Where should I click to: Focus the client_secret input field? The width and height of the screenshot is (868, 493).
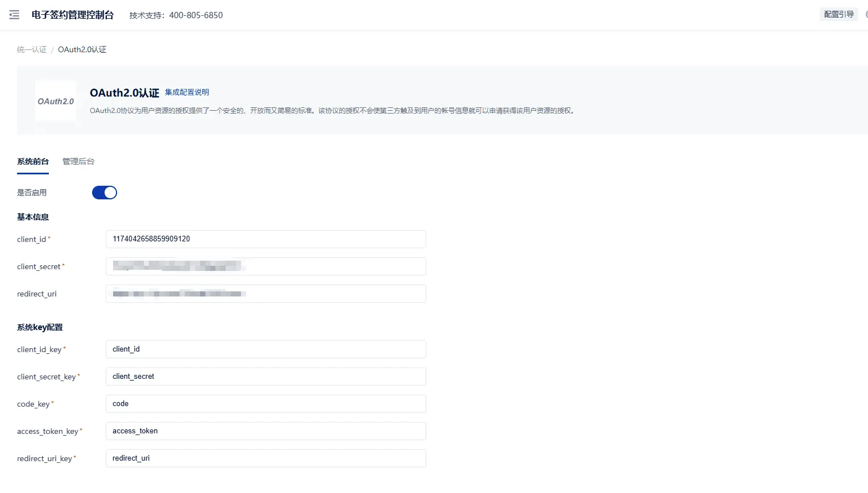265,266
